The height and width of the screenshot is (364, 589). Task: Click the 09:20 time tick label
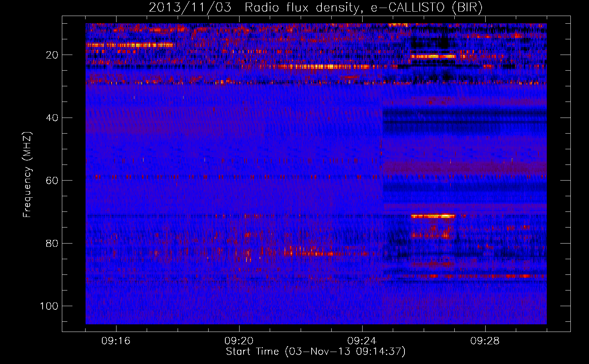pyautogui.click(x=239, y=341)
